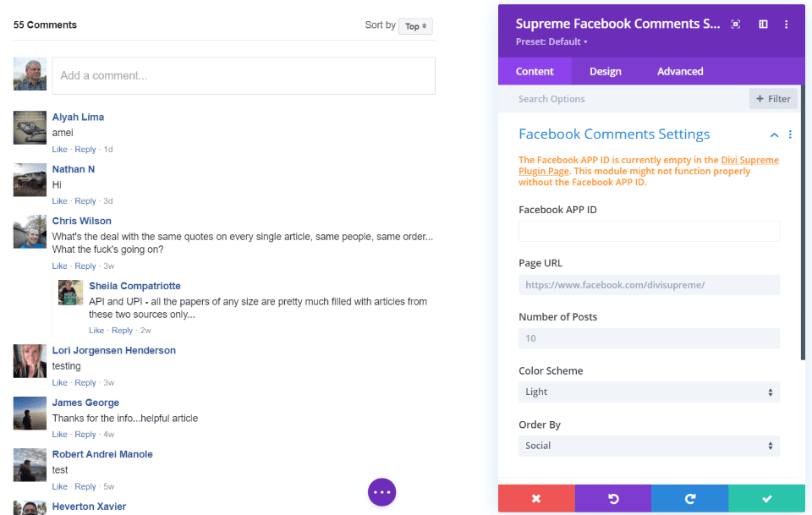Viewport: 812px width, 515px height.
Task: Switch to the Design tab
Action: pyautogui.click(x=606, y=72)
